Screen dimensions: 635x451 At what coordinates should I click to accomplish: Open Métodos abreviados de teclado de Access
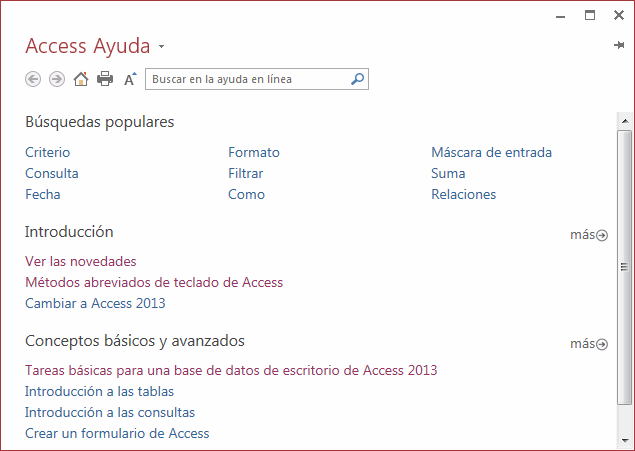click(154, 282)
